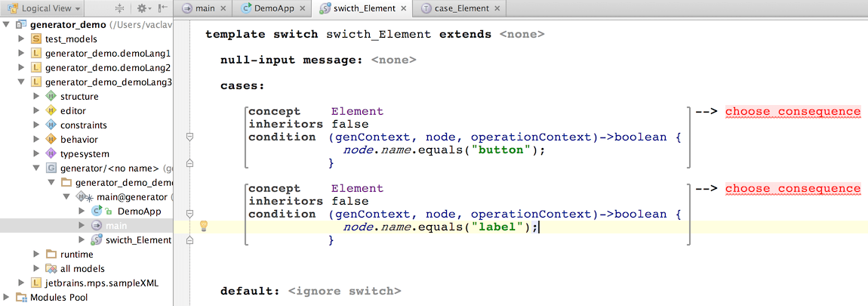Collapse the generator_demo_demoLang3 node
Image resolution: width=868 pixels, height=306 pixels.
21,82
